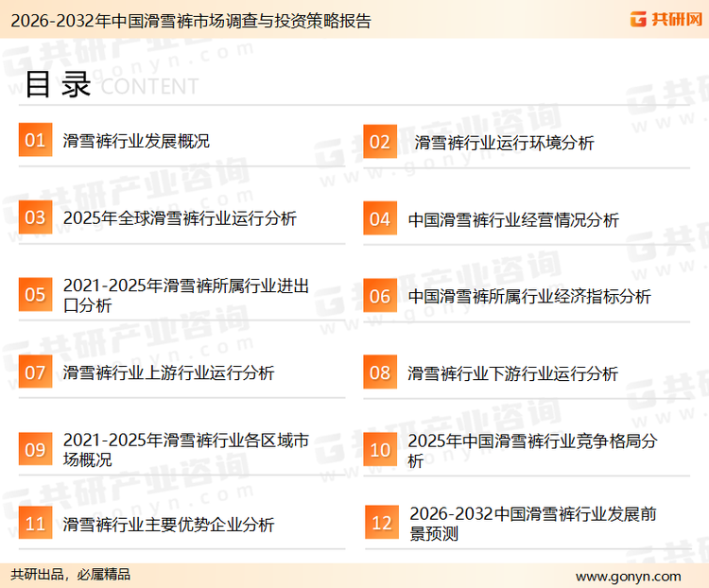This screenshot has width=709, height=588.
Task: Click the 目录 heading
Action: point(57,84)
